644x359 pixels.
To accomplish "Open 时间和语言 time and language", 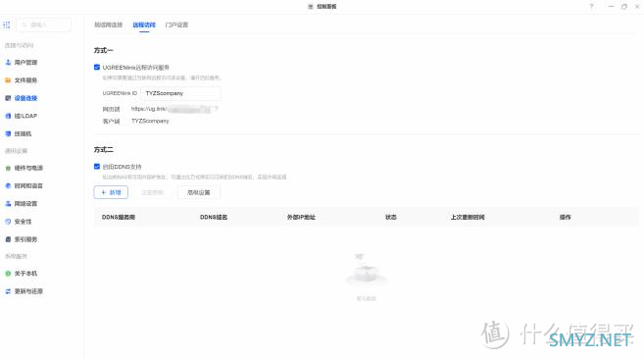I will (x=24, y=185).
